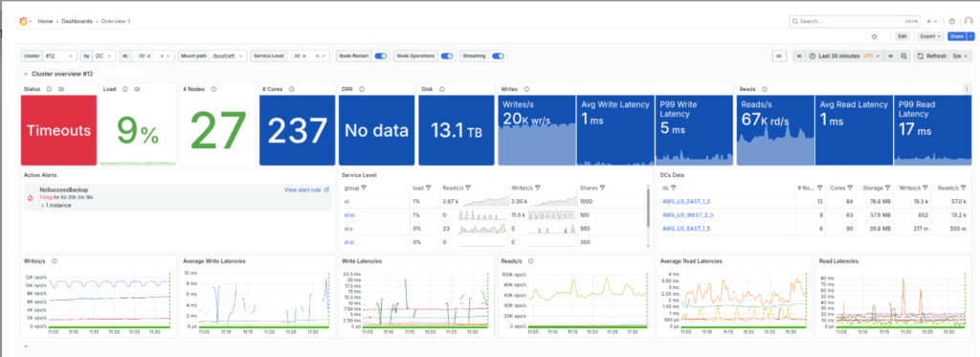Go to Home breadcrumb

tap(45, 21)
